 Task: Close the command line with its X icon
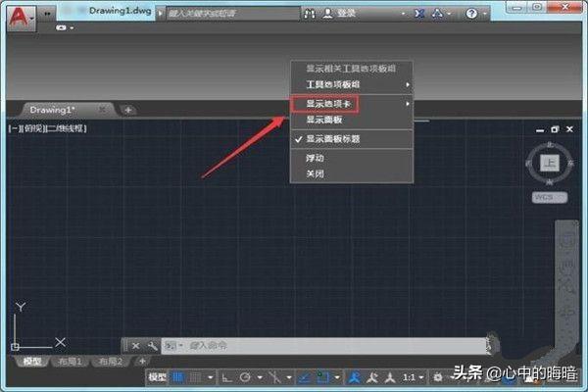[x=135, y=346]
